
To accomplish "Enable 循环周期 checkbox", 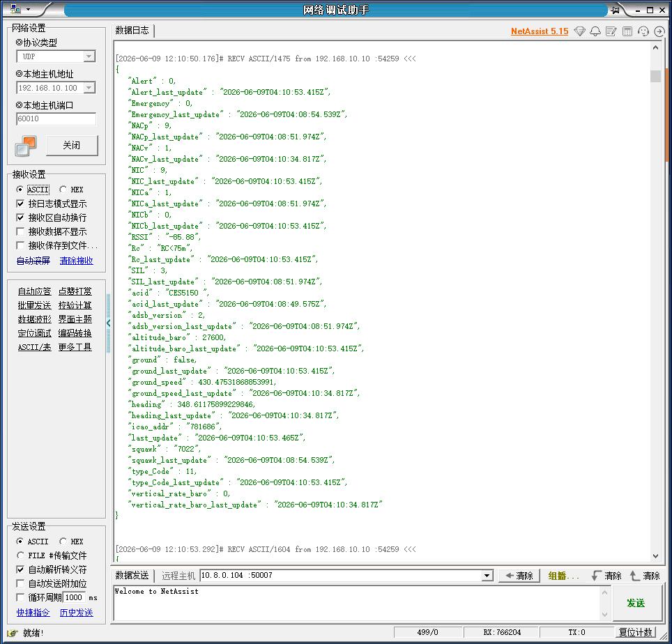I will click(20, 597).
